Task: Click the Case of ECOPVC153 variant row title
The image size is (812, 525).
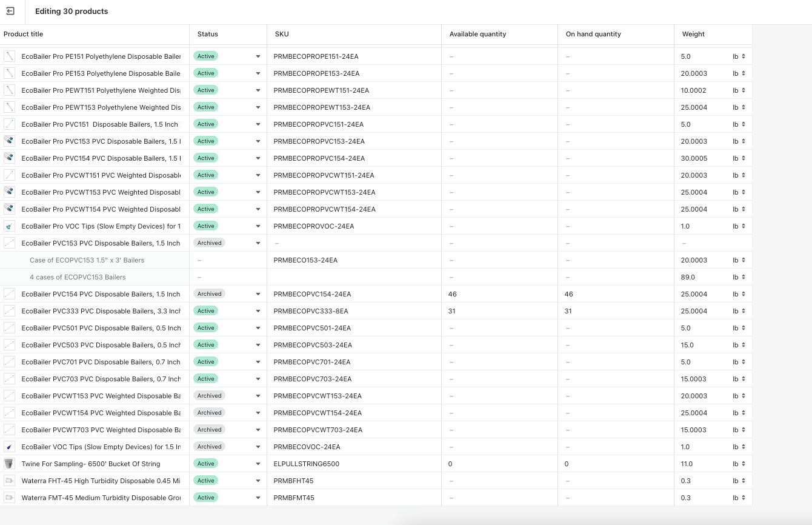Action: [87, 260]
